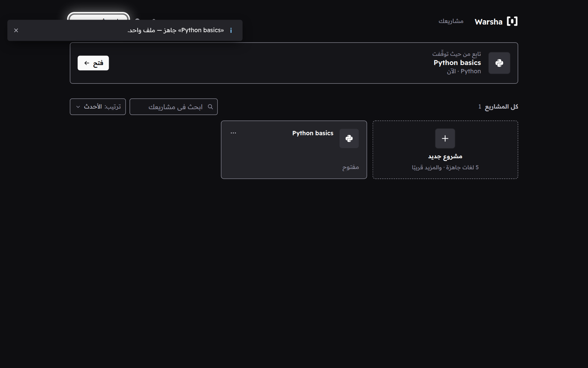Click the plus icon for a new project

coord(445,138)
